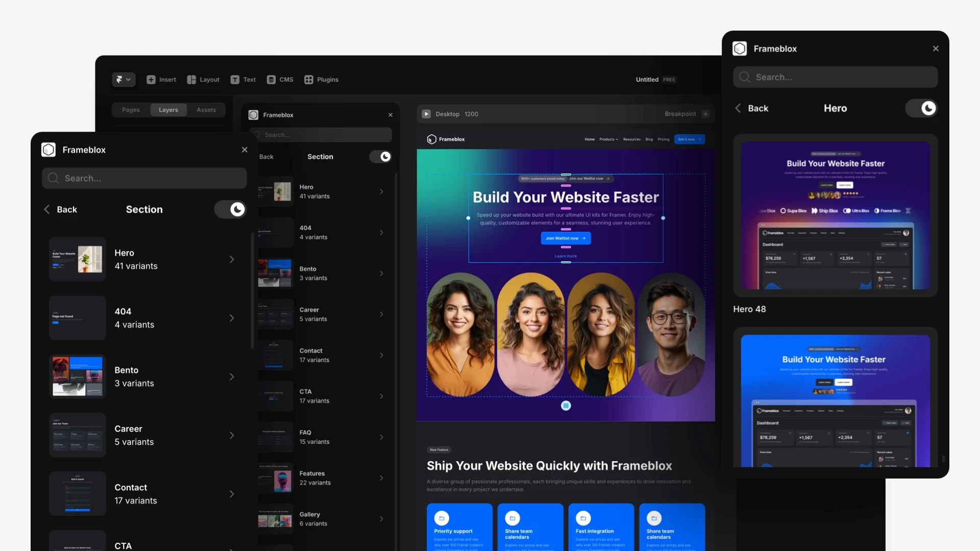Select the Build Your Website Faster heading on the canvas

click(566, 197)
